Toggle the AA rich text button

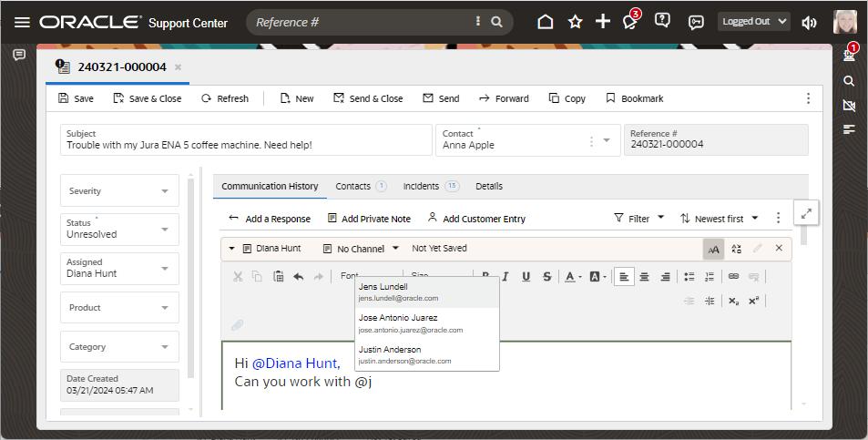[713, 249]
